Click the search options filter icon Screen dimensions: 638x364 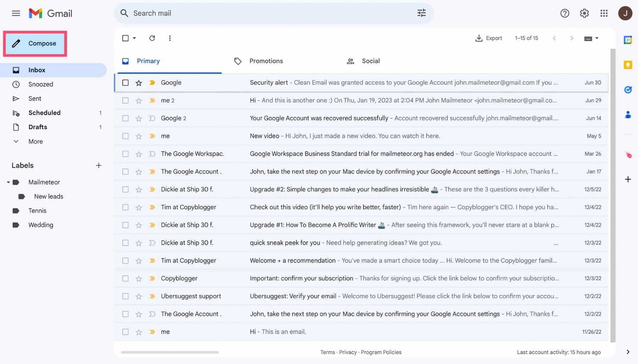[421, 13]
